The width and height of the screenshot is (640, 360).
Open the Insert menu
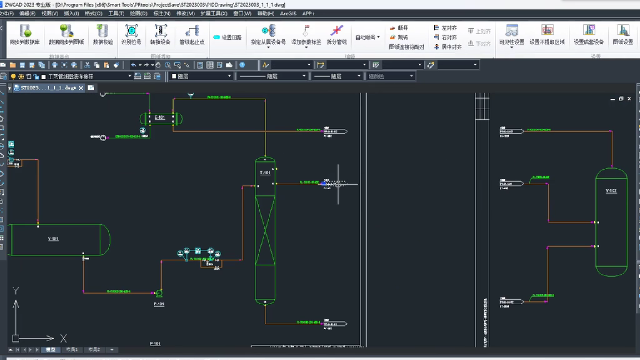tap(71, 13)
